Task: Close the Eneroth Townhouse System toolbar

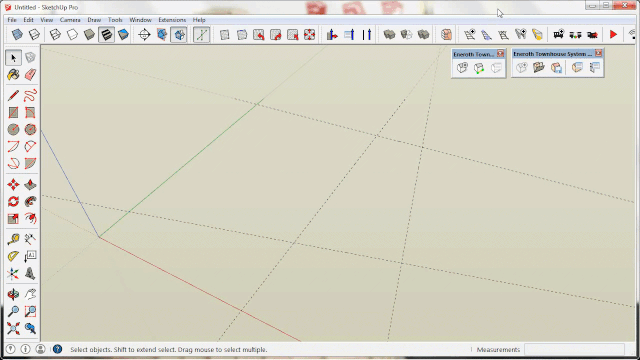Action: [598, 53]
